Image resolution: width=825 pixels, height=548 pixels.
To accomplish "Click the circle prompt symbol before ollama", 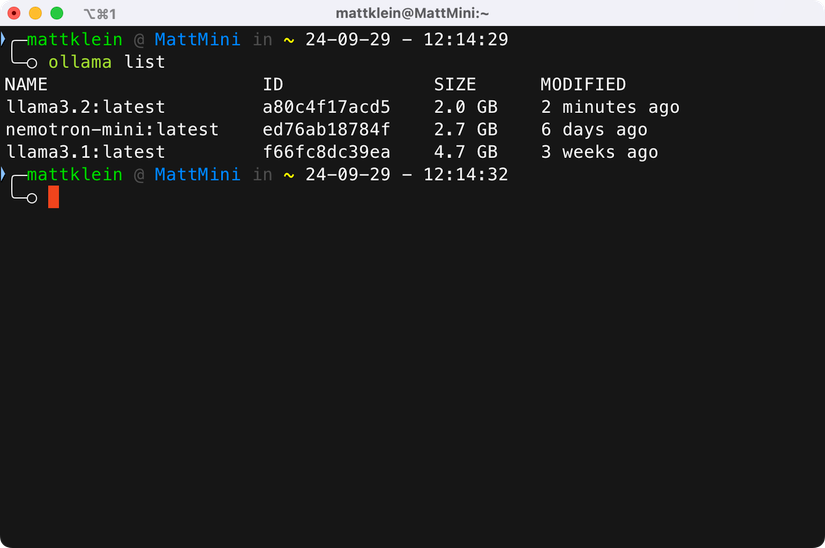I will click(x=32, y=63).
